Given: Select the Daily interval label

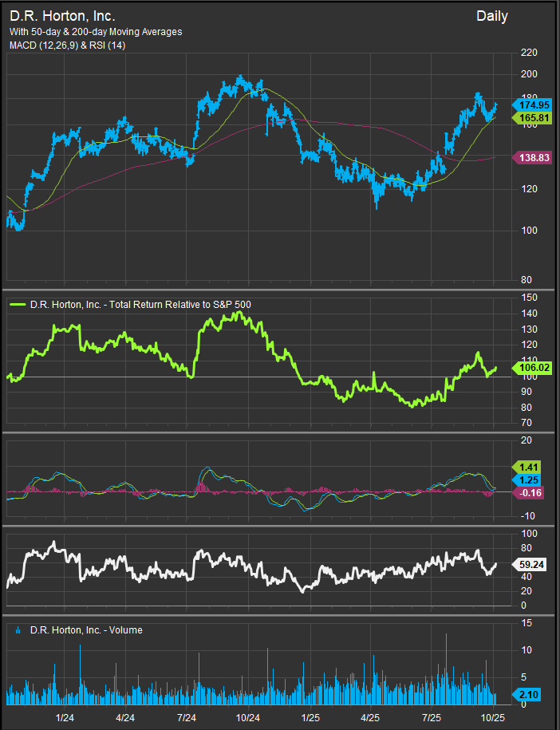Looking at the screenshot, I should tap(492, 16).
